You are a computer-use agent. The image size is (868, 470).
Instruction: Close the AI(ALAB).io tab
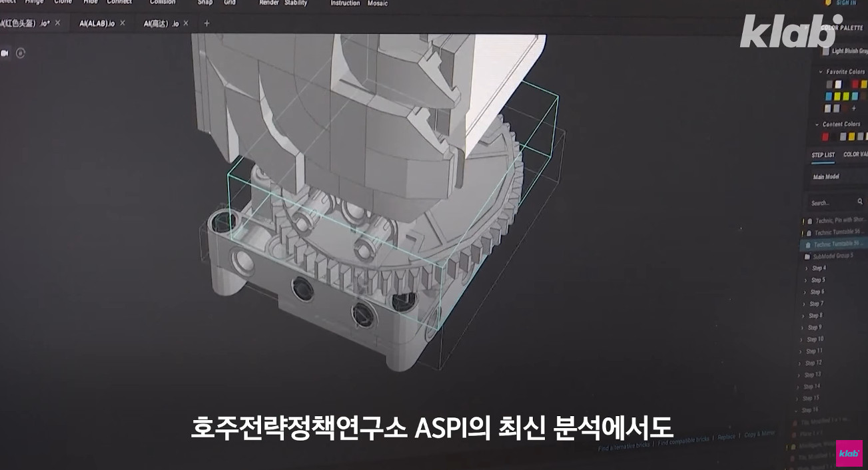pos(122,23)
